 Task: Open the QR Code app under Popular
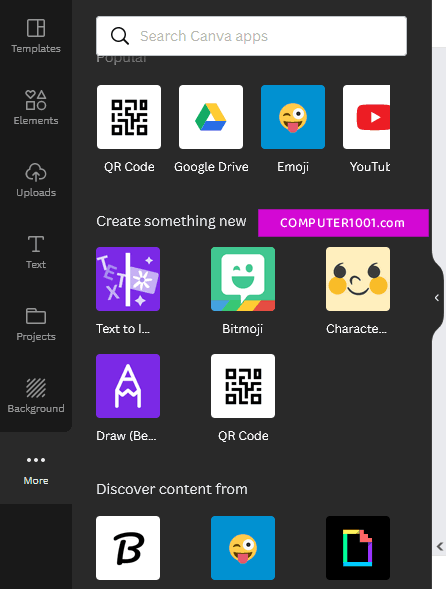click(x=129, y=117)
